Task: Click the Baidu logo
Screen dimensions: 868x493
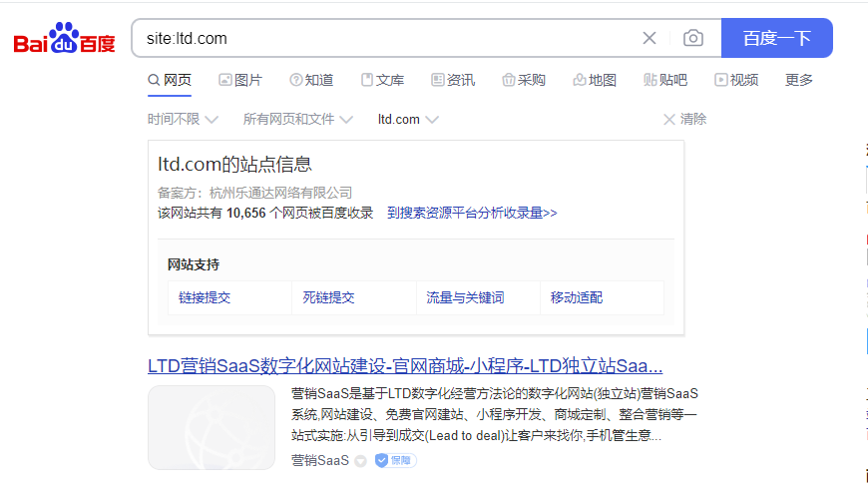Action: [64, 39]
